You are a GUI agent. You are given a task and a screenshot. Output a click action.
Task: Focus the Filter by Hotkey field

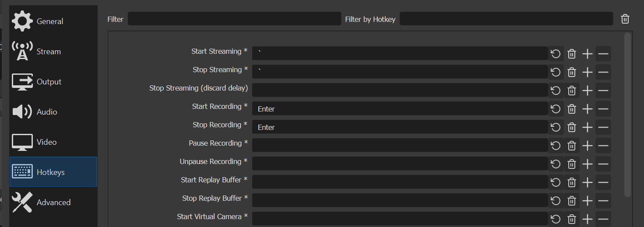[506, 19]
